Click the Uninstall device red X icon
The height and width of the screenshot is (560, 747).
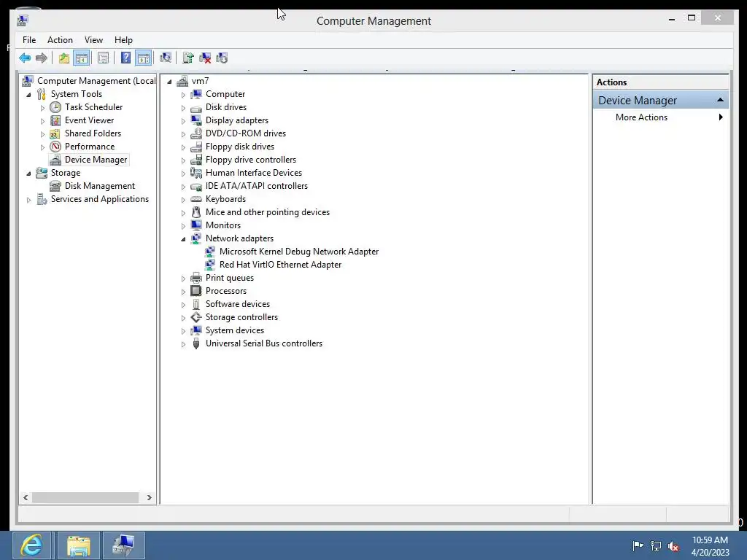[x=205, y=58]
